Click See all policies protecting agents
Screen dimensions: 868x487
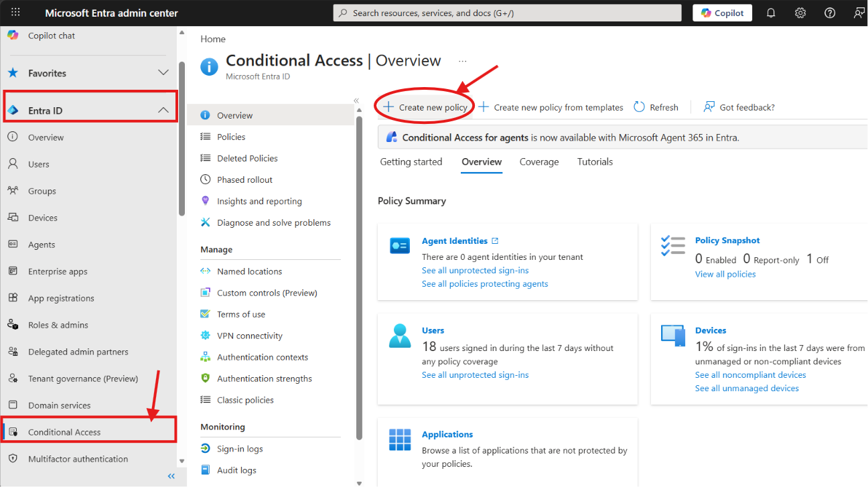(485, 283)
